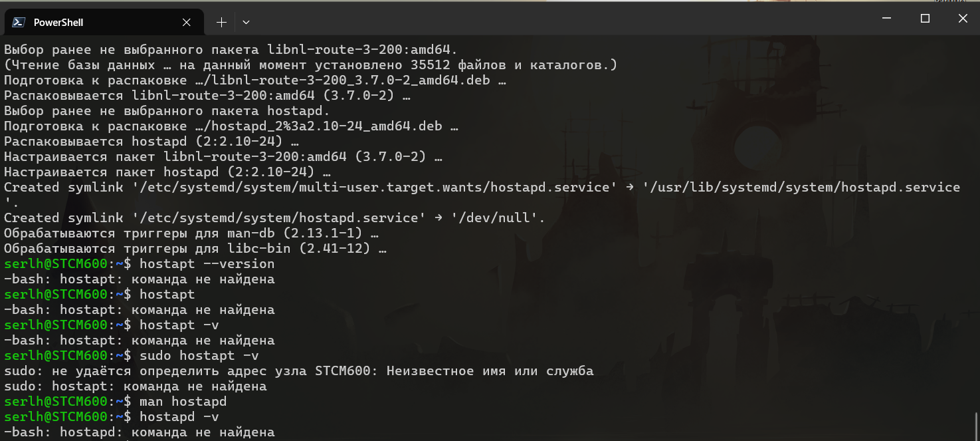Click the line mentioning 35512 files
980x441 pixels.
point(310,65)
